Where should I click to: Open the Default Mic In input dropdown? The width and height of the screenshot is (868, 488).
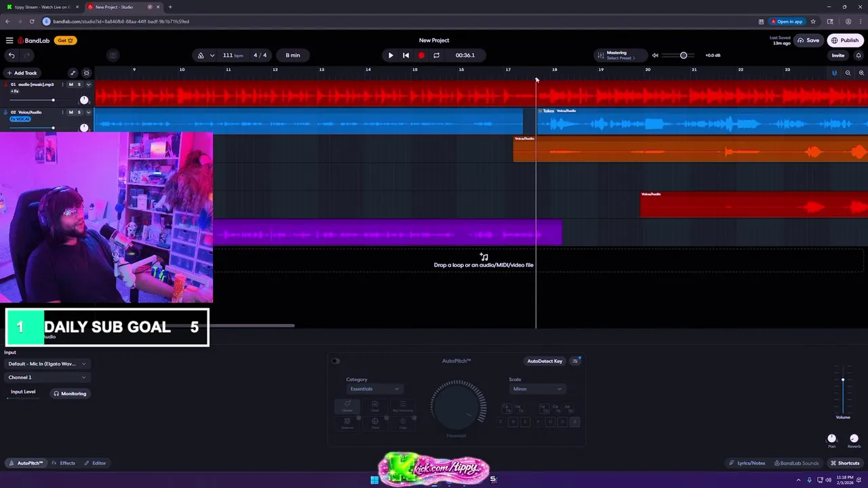pos(47,364)
